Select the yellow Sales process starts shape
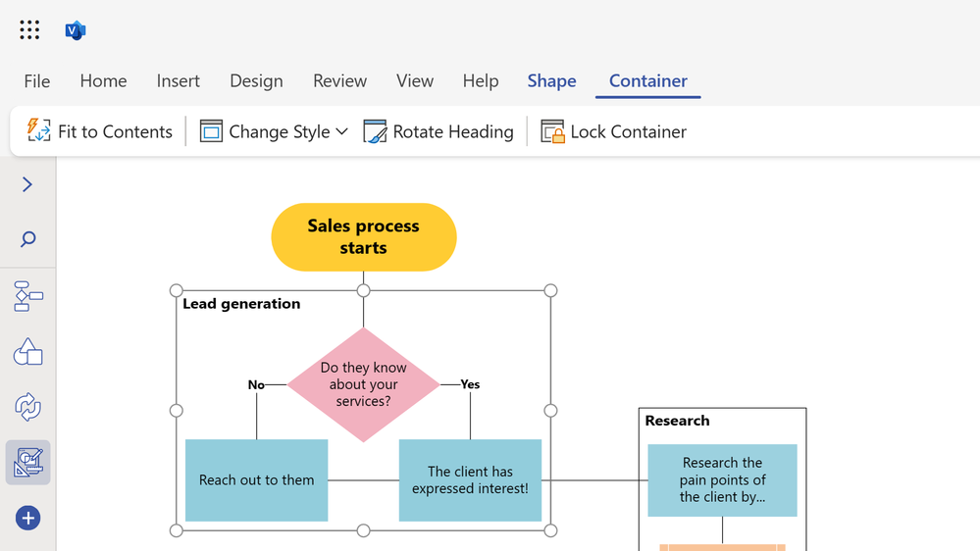The width and height of the screenshot is (980, 551). [363, 237]
